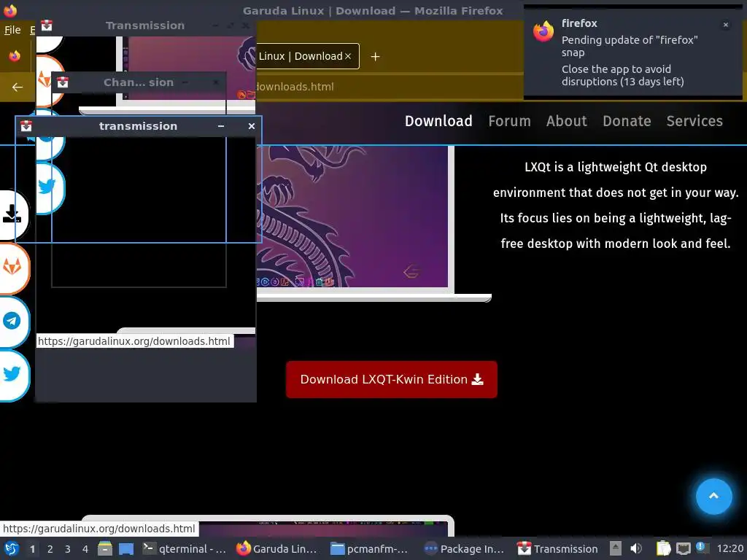The width and height of the screenshot is (747, 560).
Task: Click the large Telegram sidebar icon
Action: pos(12,322)
